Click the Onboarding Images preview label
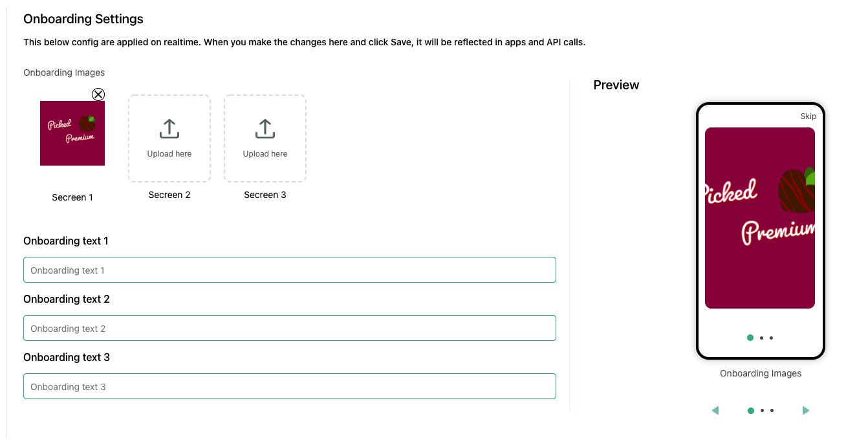The height and width of the screenshot is (447, 868). coord(761,373)
